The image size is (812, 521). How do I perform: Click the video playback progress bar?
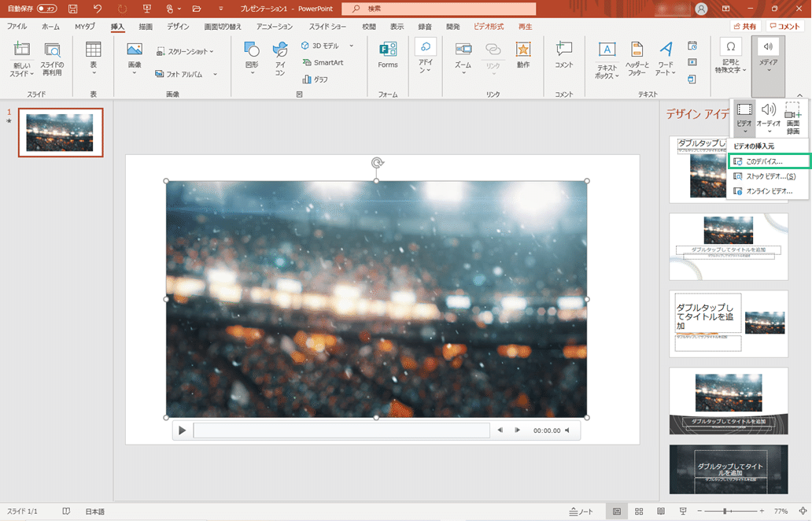coord(341,430)
